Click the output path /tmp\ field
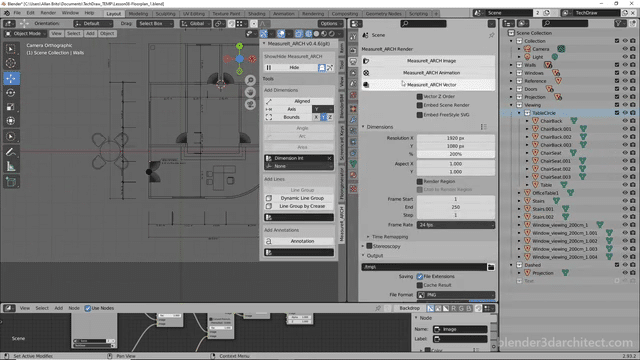This screenshot has height=360, width=640. click(x=424, y=267)
